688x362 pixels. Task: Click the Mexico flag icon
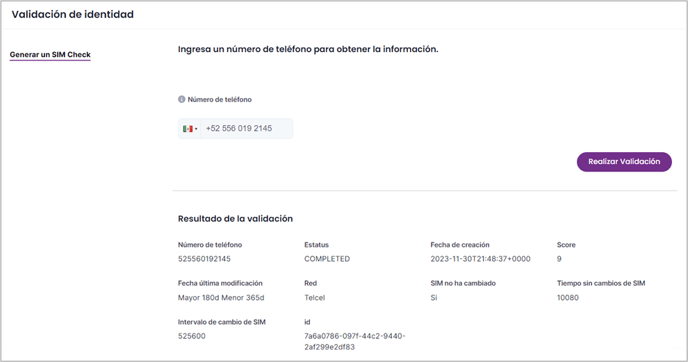pos(188,129)
